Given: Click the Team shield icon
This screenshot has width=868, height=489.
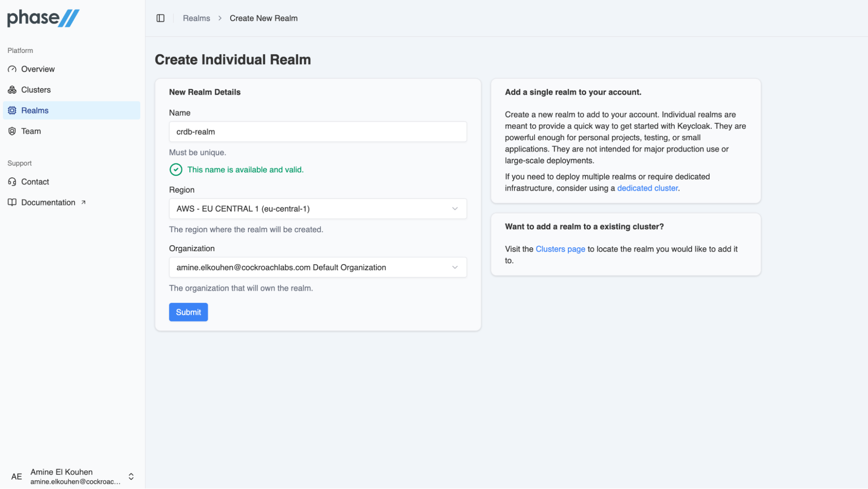Looking at the screenshot, I should (x=12, y=131).
